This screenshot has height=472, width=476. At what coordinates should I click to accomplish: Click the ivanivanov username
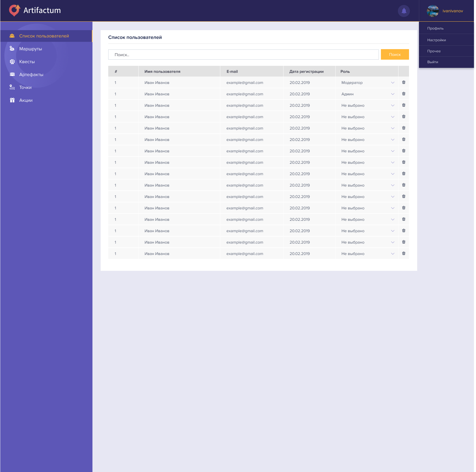pos(453,11)
